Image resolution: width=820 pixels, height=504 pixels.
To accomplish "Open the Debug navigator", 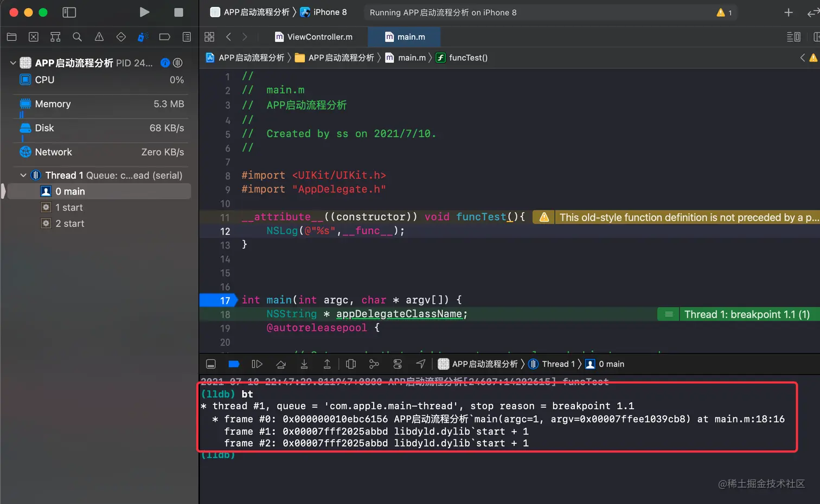I will pyautogui.click(x=143, y=37).
